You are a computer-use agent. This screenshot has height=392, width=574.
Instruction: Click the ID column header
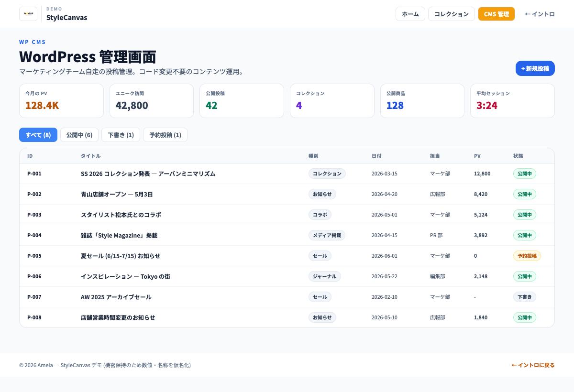tap(30, 156)
